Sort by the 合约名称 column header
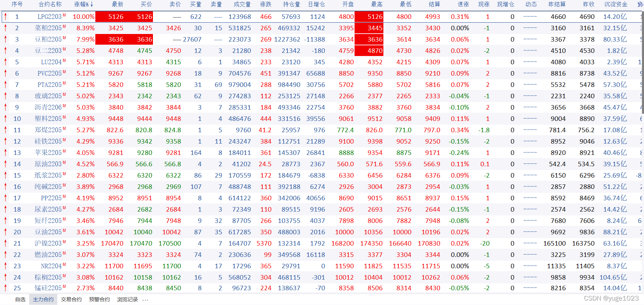The width and height of the screenshot is (644, 305). point(50,4)
